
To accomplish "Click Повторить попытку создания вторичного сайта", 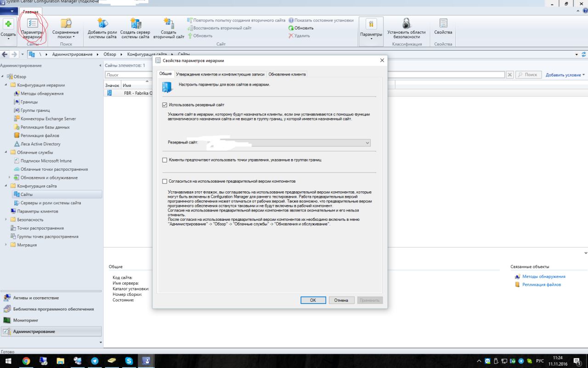I will (x=236, y=20).
